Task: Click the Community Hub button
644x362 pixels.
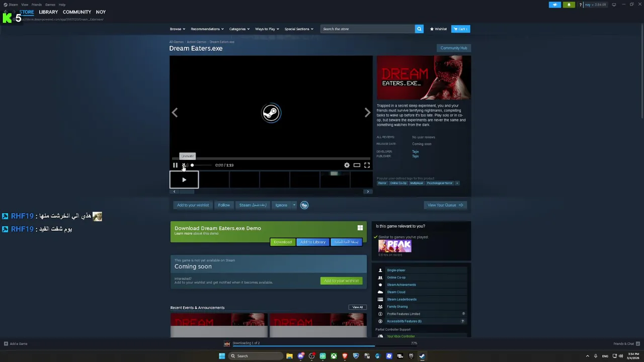Action: (454, 48)
